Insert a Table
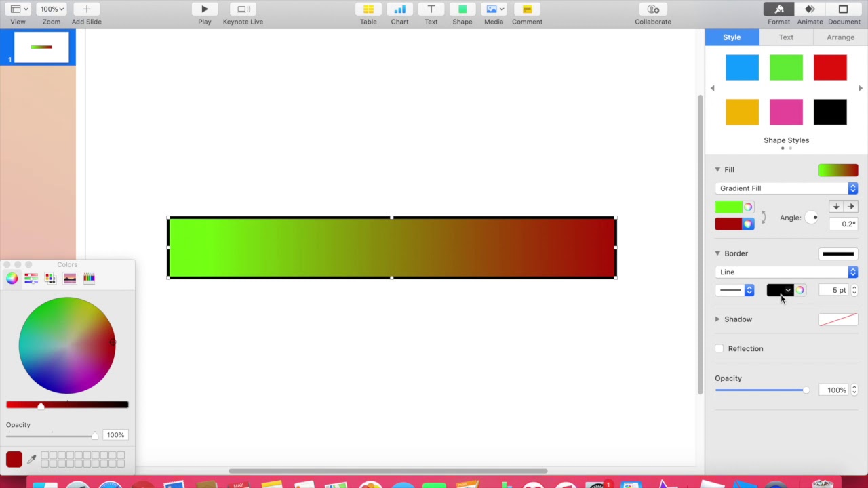868x488 pixels. tap(368, 9)
